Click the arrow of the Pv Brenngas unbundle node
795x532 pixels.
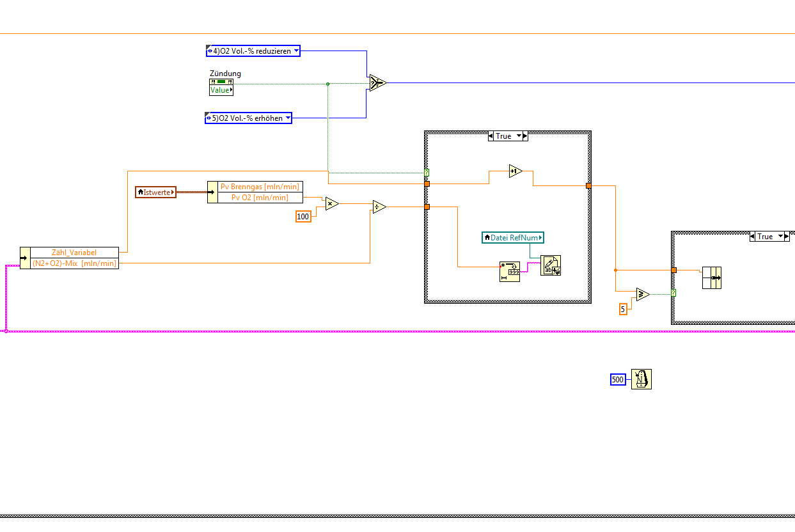point(212,192)
